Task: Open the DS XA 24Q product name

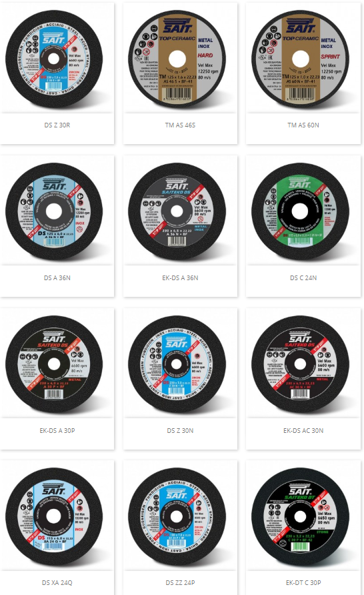Action: pyautogui.click(x=57, y=582)
